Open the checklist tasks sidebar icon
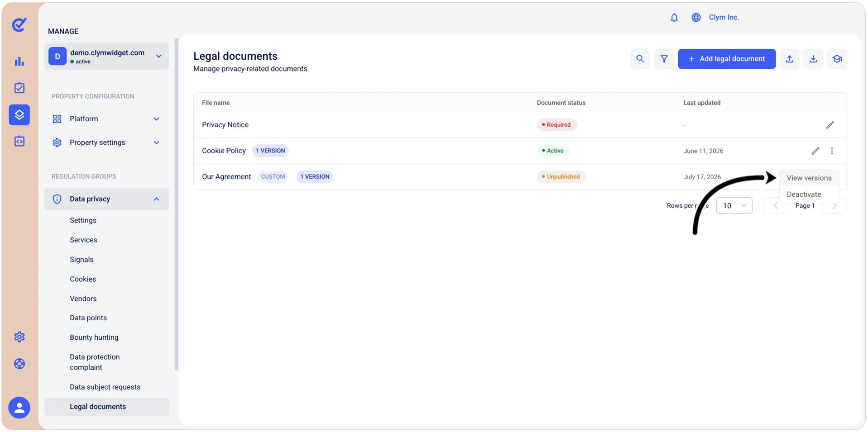 (x=19, y=88)
